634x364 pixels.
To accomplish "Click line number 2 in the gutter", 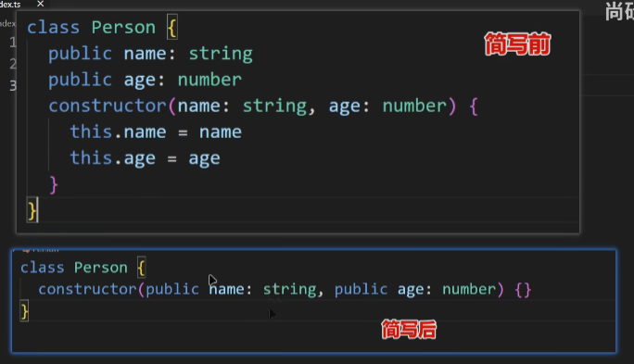I will coord(13,63).
